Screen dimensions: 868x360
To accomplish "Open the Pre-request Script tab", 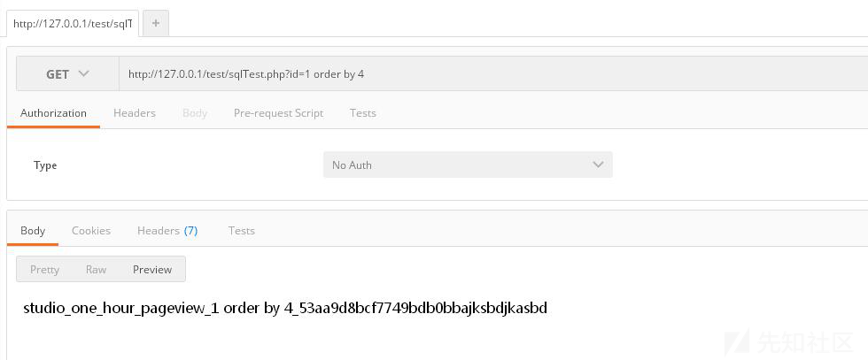I will [x=278, y=113].
